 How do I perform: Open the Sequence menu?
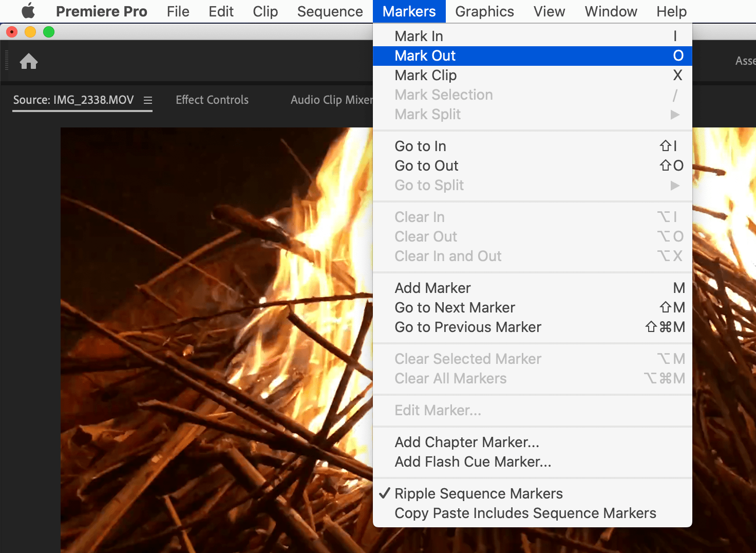330,11
